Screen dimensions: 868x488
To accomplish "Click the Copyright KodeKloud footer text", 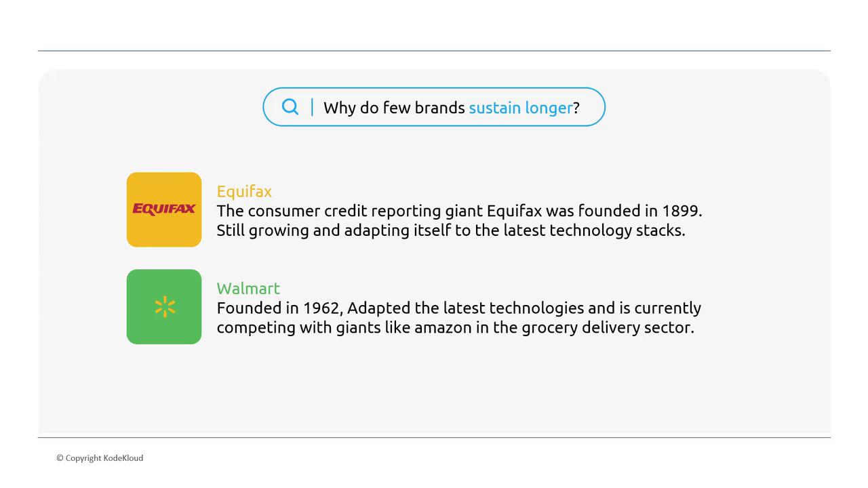I will click(x=100, y=458).
